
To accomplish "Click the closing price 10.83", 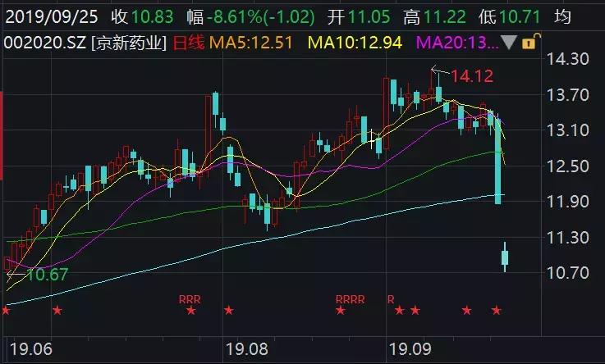I will coord(153,17).
